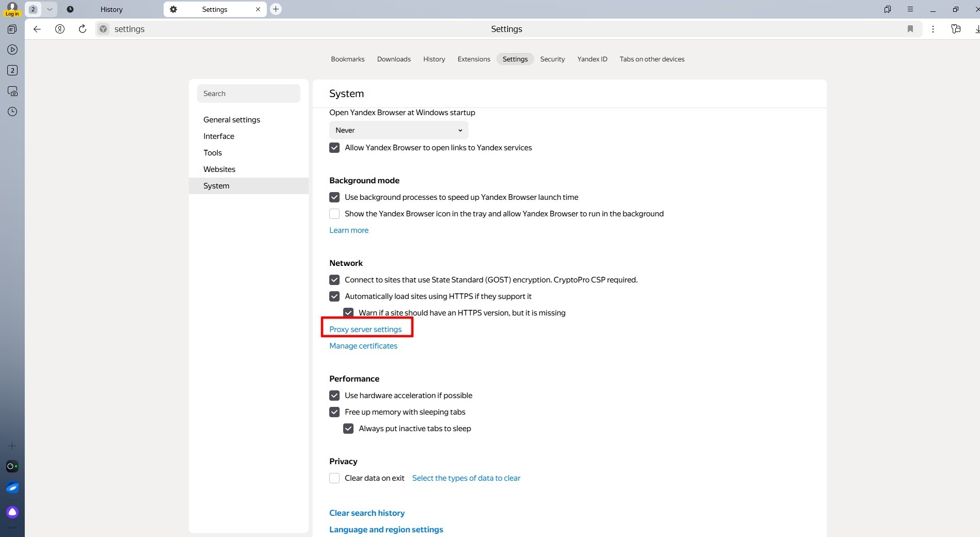Switch to the Extensions tab
This screenshot has width=980, height=537.
point(473,59)
